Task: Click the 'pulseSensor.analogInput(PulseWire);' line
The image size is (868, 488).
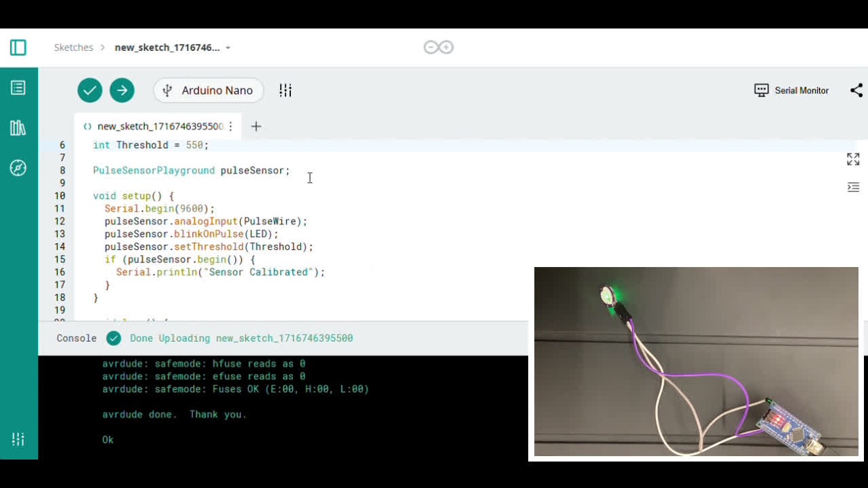Action: (206, 222)
